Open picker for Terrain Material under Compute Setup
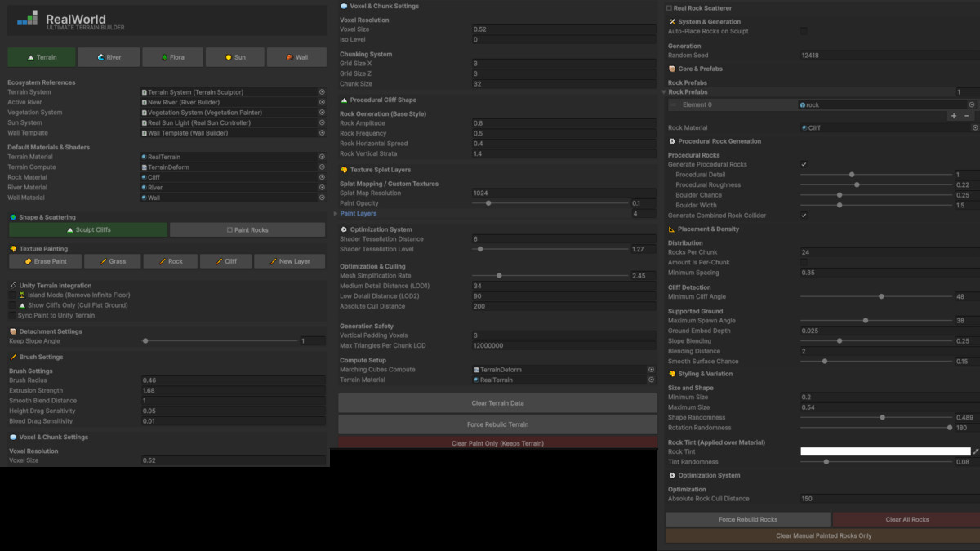Viewport: 980px width, 551px height. tap(651, 380)
